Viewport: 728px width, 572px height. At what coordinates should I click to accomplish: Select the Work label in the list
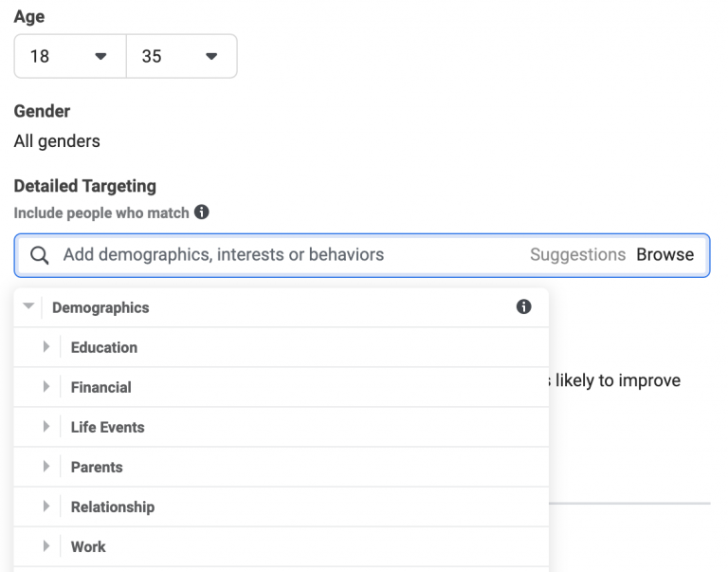click(88, 546)
